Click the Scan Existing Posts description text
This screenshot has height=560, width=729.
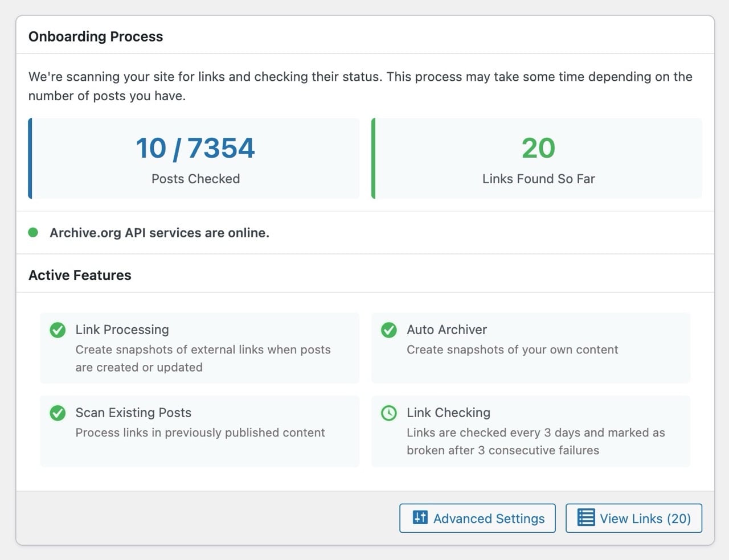point(199,433)
